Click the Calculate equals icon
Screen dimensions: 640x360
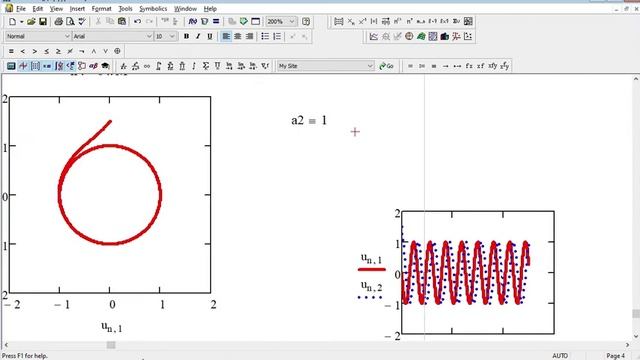(216, 22)
